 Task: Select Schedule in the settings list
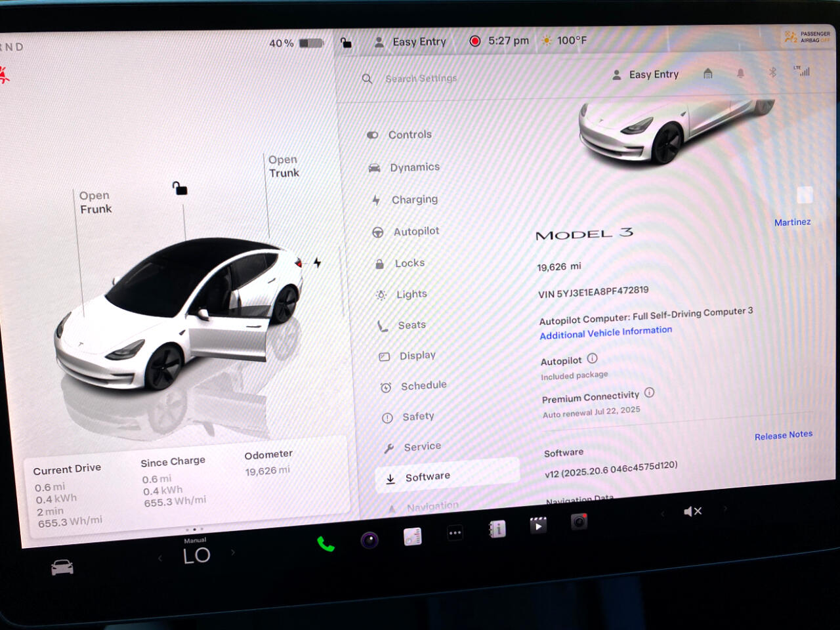click(x=413, y=386)
